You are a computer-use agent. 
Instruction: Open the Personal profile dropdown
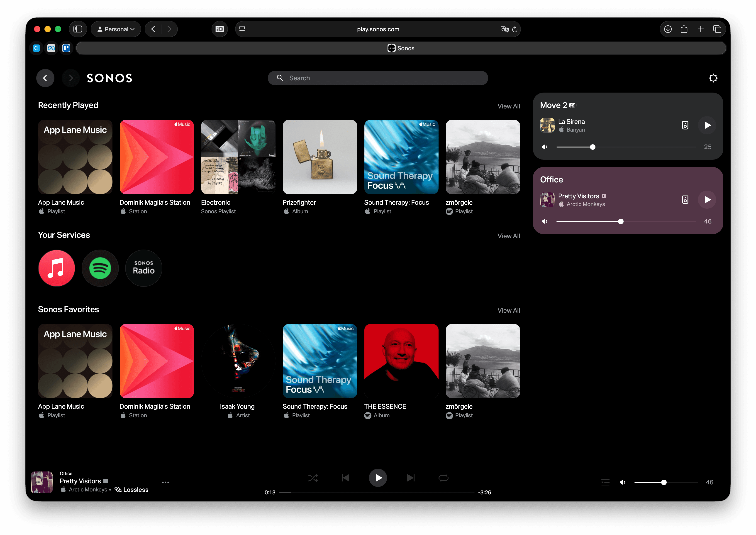coord(116,29)
